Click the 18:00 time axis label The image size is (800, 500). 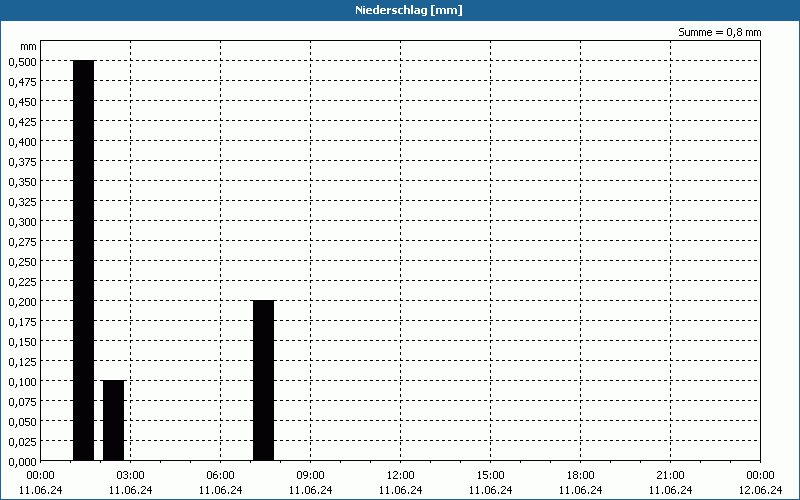pos(581,476)
